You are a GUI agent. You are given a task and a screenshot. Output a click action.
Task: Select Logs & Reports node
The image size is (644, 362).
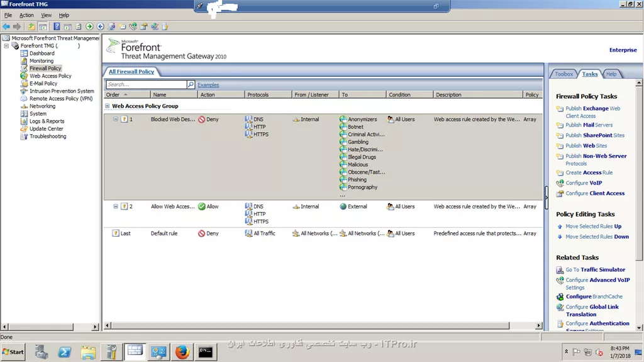pos(47,122)
